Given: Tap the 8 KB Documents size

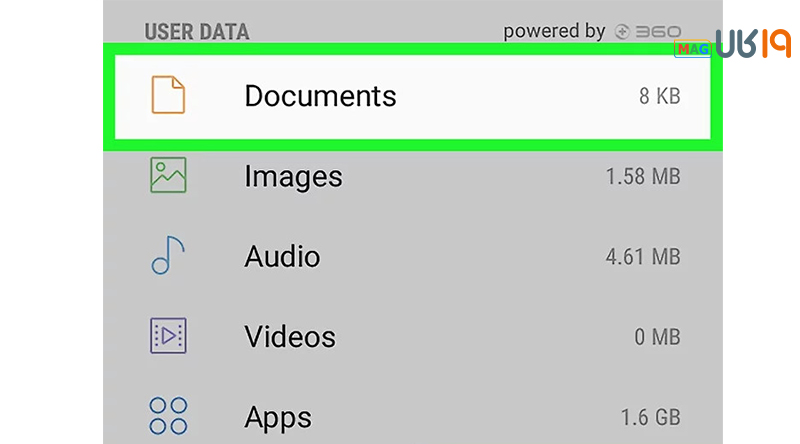Looking at the screenshot, I should [660, 96].
